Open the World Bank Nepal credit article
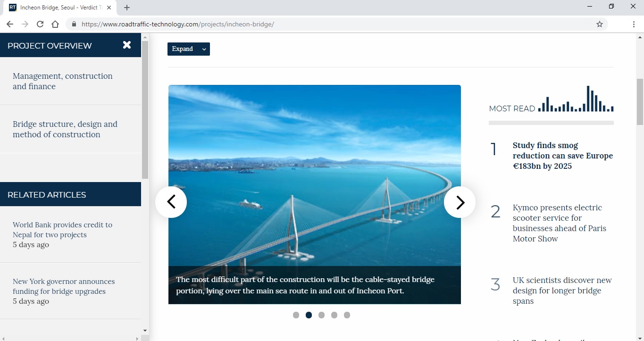Viewport: 644px width, 341px height. 62,230
